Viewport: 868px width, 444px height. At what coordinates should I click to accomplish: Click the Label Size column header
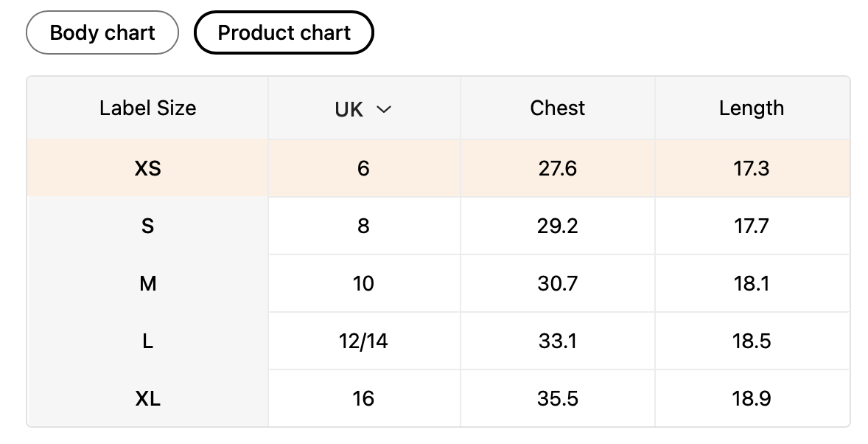tap(147, 108)
